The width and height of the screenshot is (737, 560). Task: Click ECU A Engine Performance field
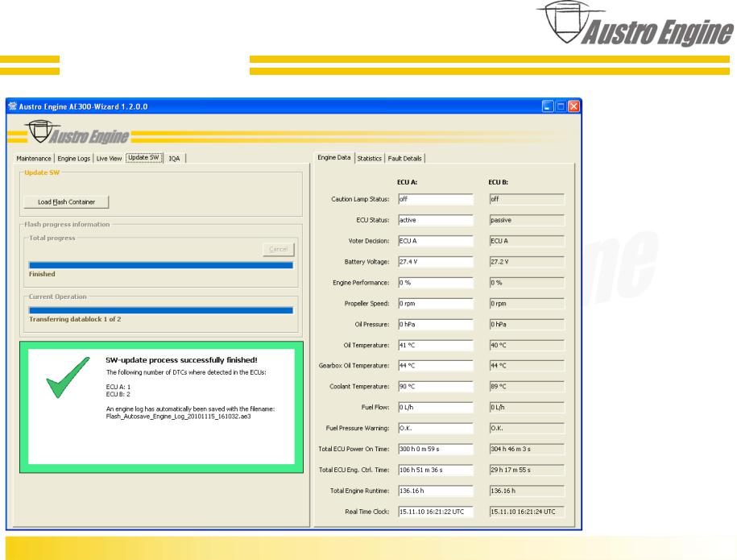[x=436, y=283]
